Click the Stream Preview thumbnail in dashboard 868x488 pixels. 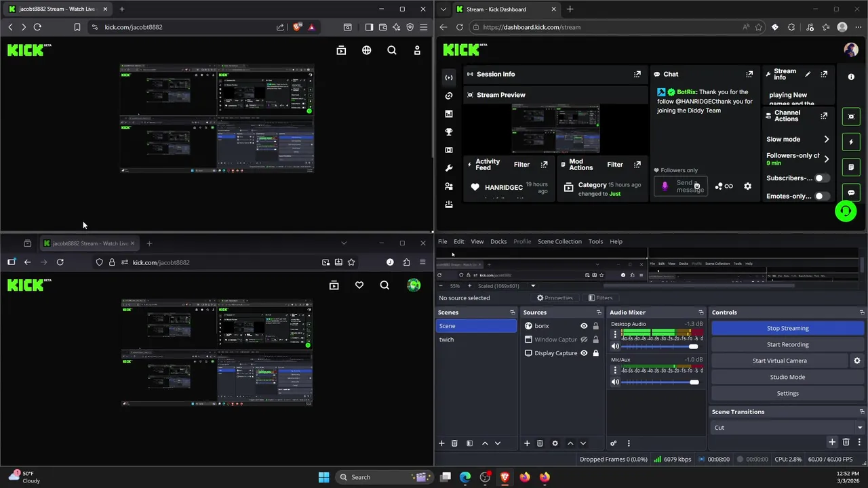click(555, 129)
